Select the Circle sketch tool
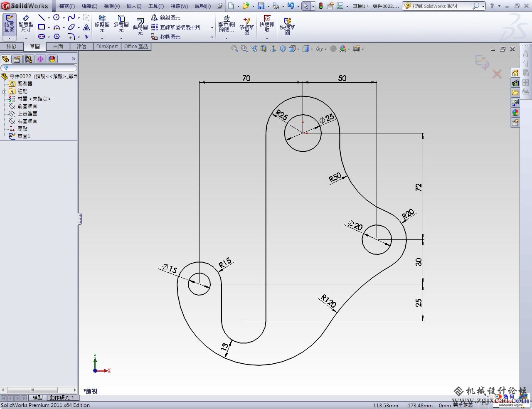Image resolution: width=532 pixels, height=409 pixels. point(56,17)
